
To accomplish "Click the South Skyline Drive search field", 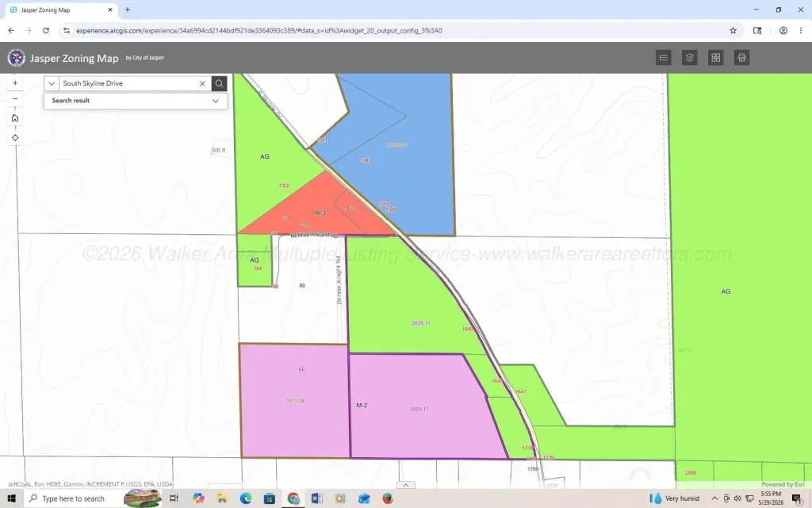I will point(128,83).
